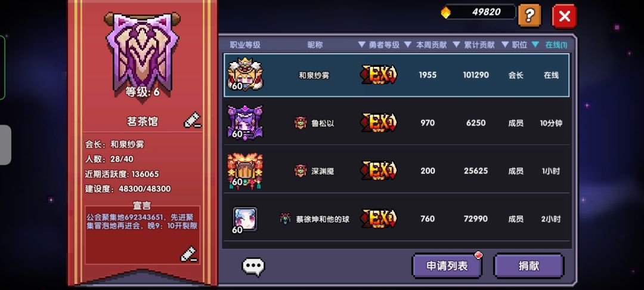Viewport: 644px width, 290px height.
Task: Open guild chat speech bubble icon
Action: pos(253,267)
